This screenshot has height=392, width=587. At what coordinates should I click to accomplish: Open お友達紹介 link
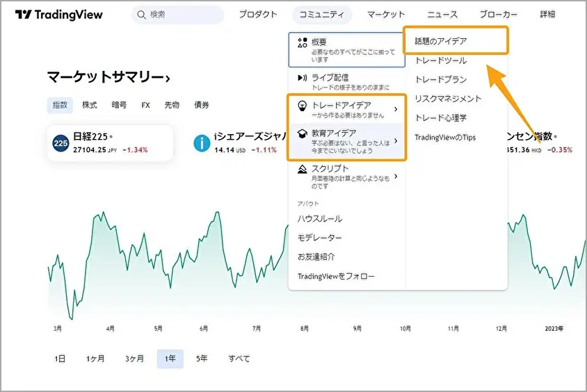coord(316,257)
